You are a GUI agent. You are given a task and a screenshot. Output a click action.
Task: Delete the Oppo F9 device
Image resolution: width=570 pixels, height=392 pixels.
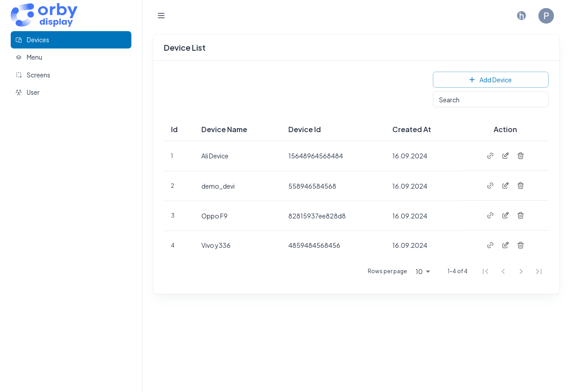pyautogui.click(x=521, y=215)
